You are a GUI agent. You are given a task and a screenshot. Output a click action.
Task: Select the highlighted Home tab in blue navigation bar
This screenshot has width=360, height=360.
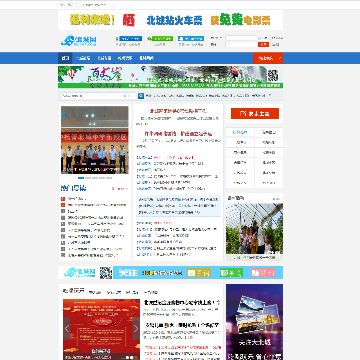pyautogui.click(x=65, y=58)
